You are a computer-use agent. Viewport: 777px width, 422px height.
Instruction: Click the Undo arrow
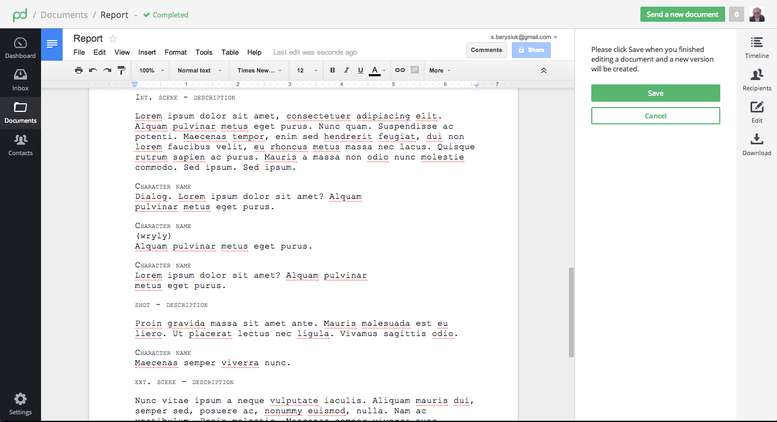click(x=93, y=70)
